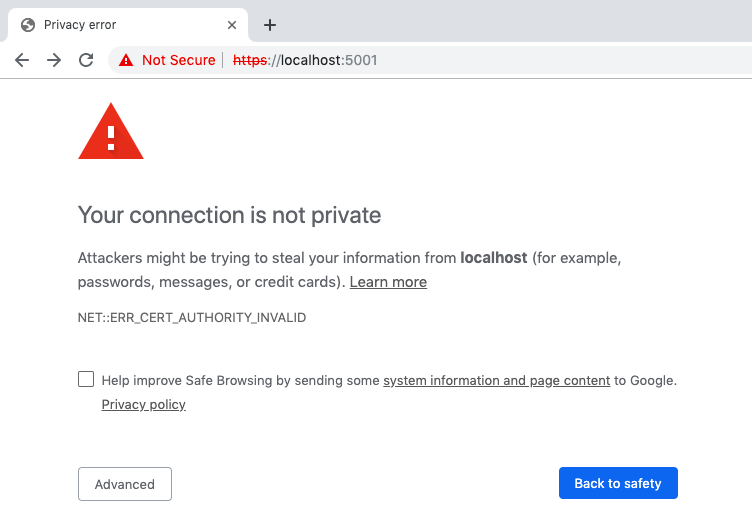The height and width of the screenshot is (523, 752).
Task: Click the red Not Secure warning icon
Action: (126, 60)
